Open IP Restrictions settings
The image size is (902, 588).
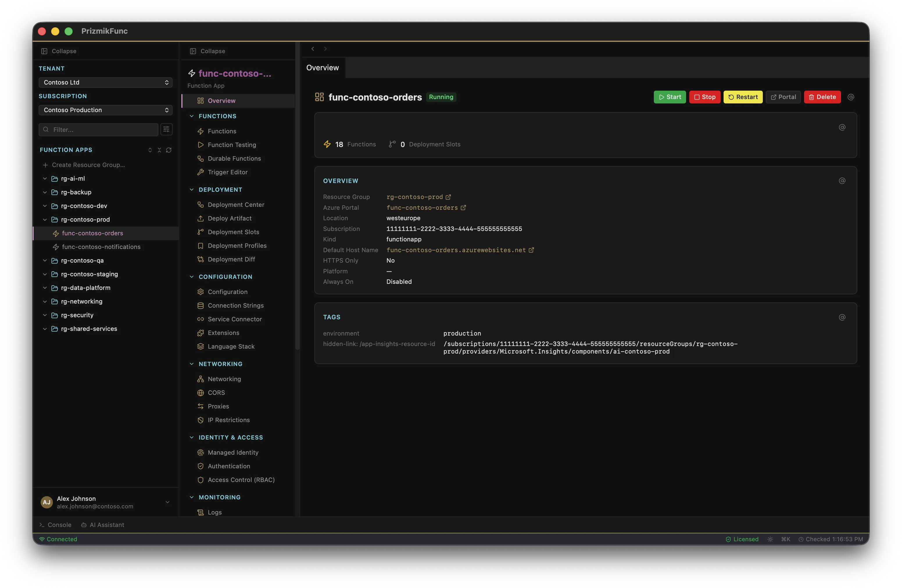pyautogui.click(x=228, y=420)
